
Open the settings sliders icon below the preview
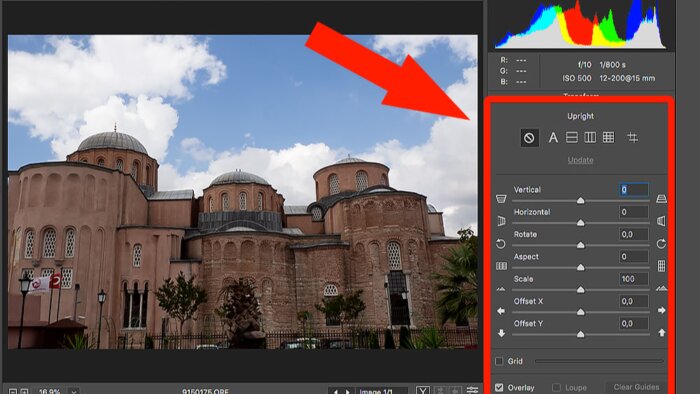click(472, 390)
